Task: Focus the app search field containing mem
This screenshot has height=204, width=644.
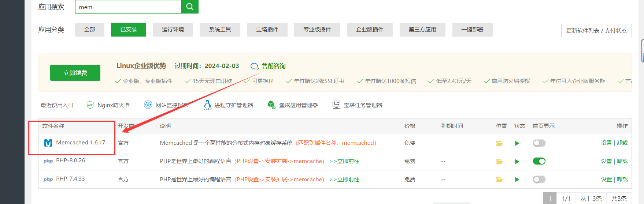Action: (128, 7)
